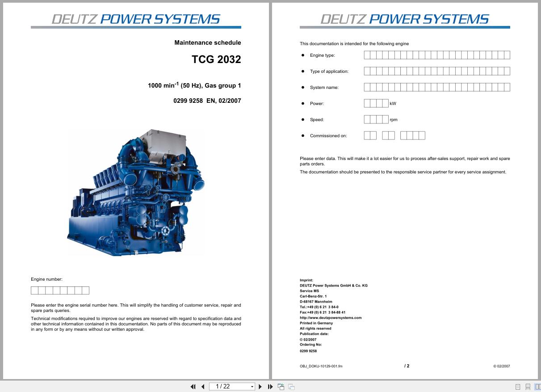541x392 pixels.
Task: Click '0299 9258 EN, 02/2007' text
Action: [x=207, y=101]
